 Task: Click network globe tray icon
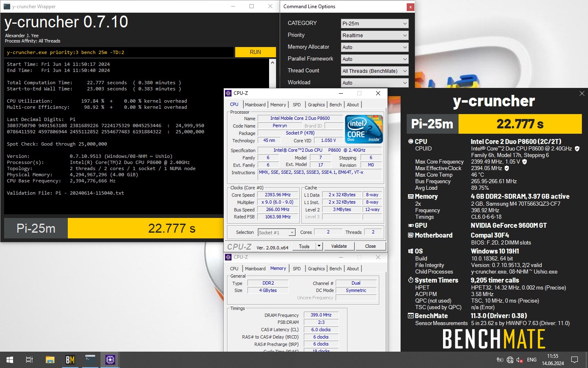coord(510,360)
